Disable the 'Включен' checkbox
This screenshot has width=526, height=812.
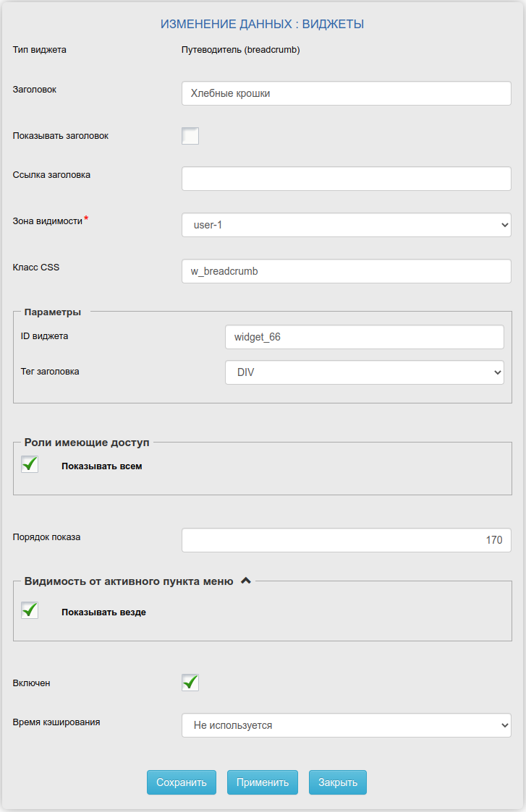[x=190, y=682]
